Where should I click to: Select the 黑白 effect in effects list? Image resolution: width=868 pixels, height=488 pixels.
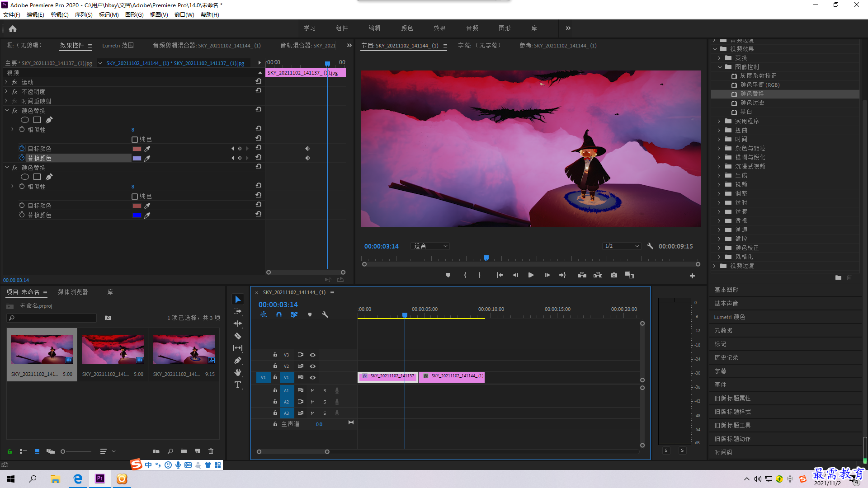tap(746, 112)
